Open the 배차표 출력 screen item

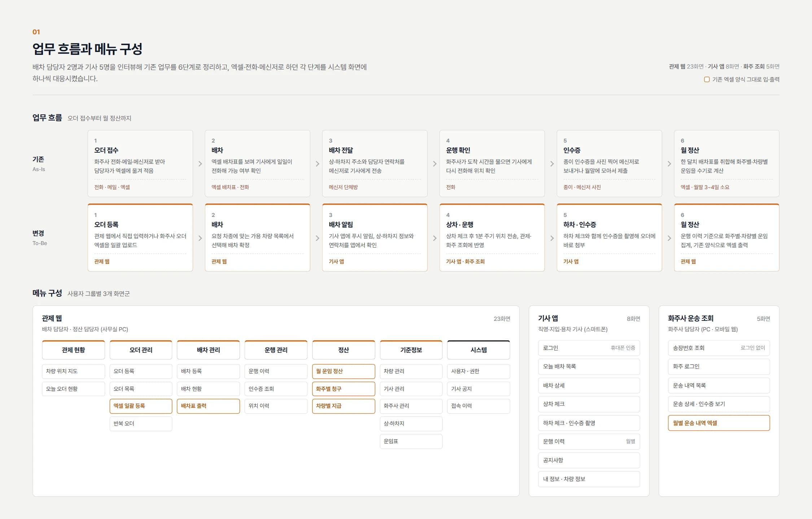pos(208,406)
